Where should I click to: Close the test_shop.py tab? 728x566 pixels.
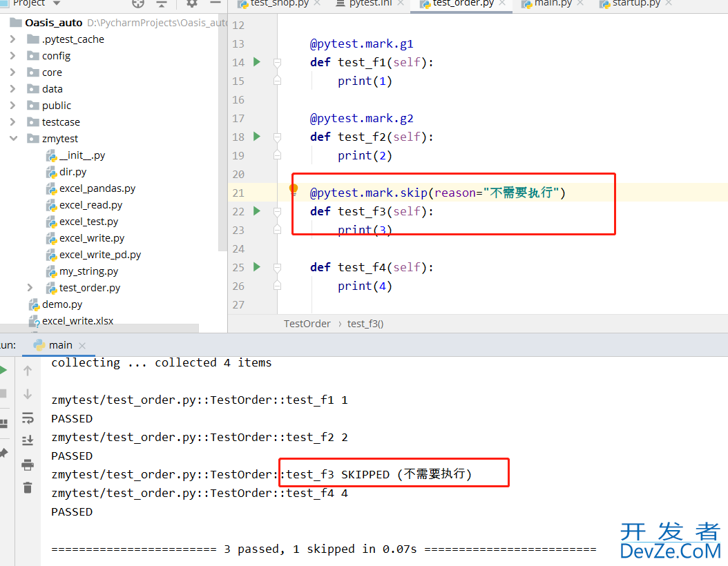[x=317, y=3]
